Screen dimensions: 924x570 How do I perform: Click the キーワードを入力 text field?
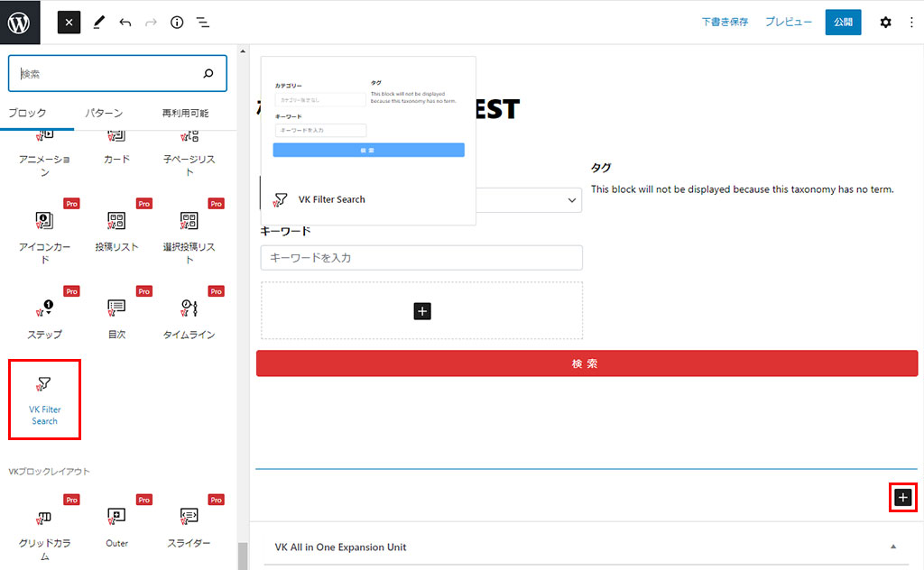pos(421,258)
